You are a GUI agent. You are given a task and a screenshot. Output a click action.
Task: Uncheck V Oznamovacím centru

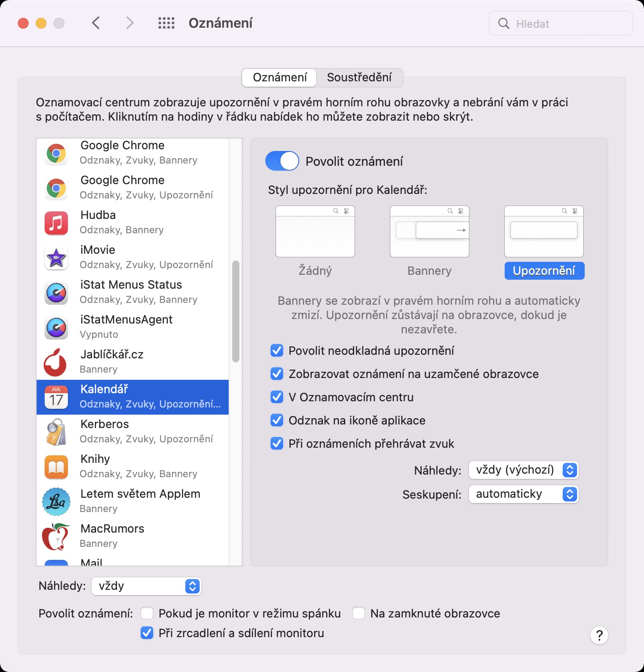point(277,397)
